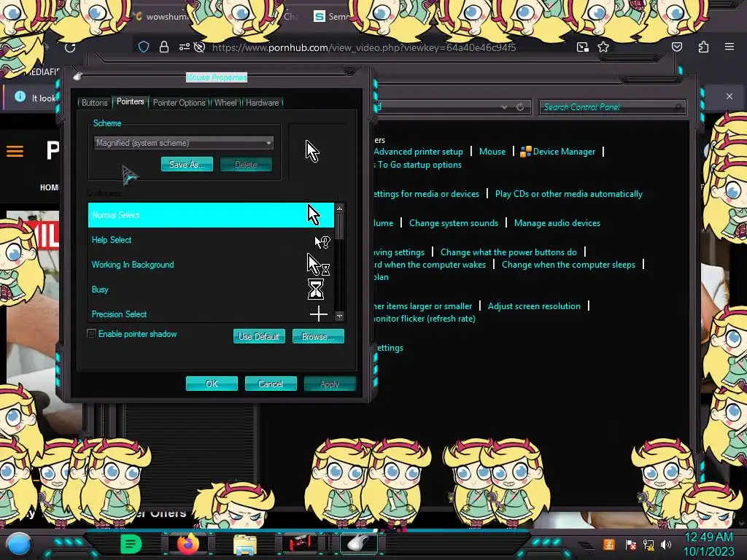Select Normal Select pointer row
Viewport: 747px width, 560px height.
point(211,215)
